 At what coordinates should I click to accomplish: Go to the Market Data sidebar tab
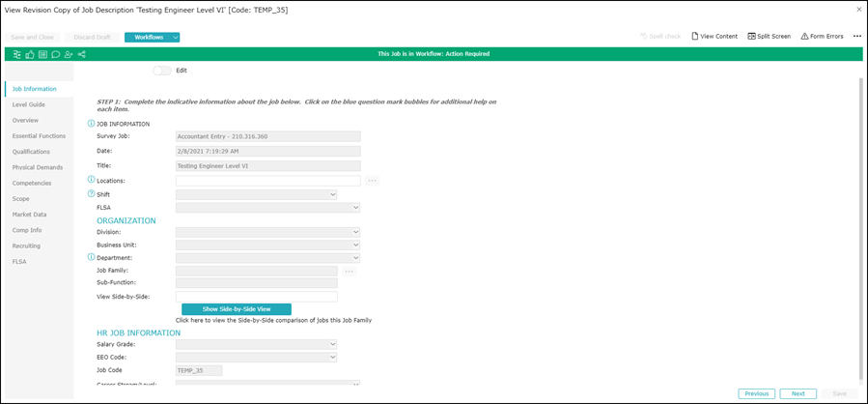(29, 215)
